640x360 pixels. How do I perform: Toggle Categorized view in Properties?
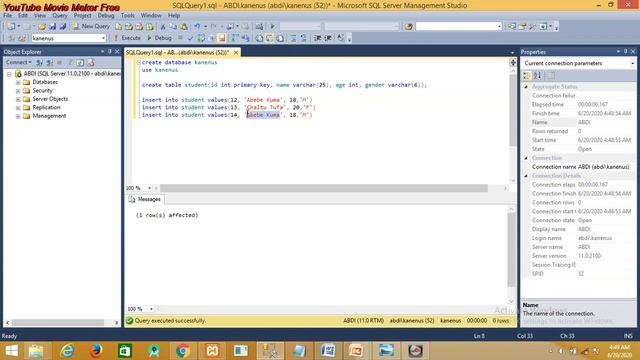tap(527, 76)
